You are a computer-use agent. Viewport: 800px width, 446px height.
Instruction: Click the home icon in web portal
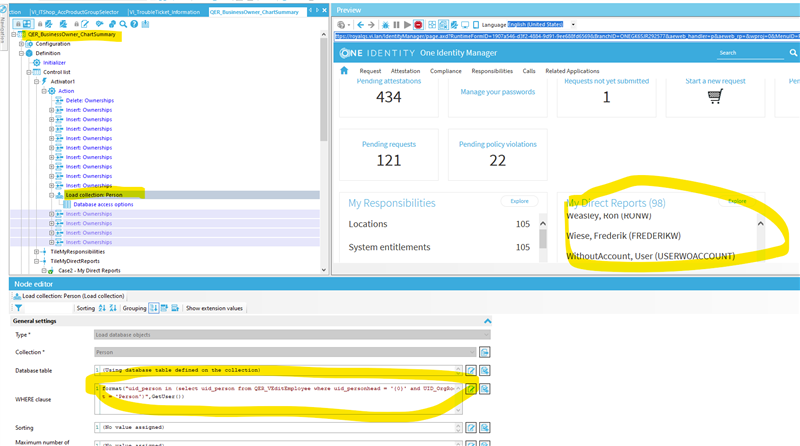(344, 70)
